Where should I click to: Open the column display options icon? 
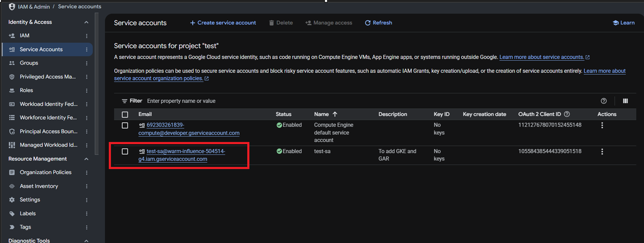pos(625,101)
